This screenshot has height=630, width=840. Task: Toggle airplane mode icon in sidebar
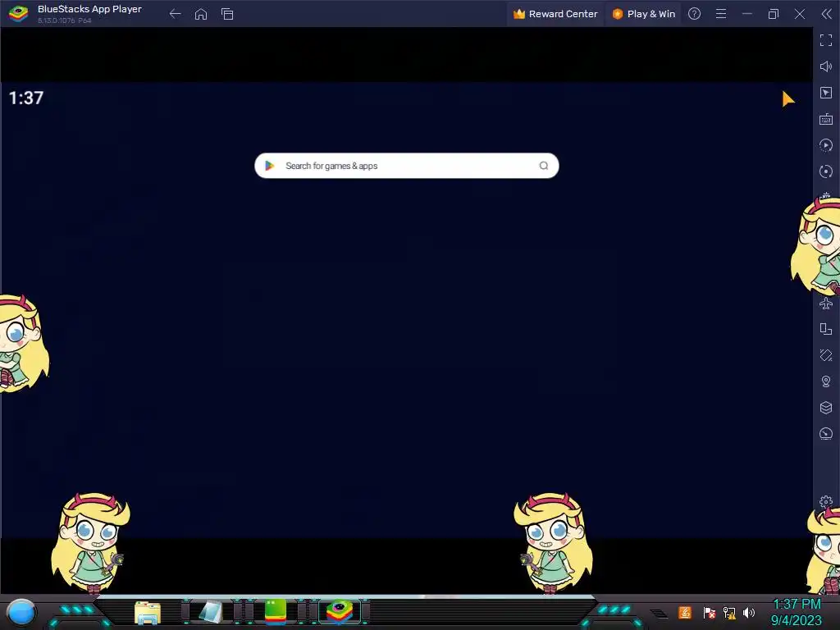pos(826,304)
